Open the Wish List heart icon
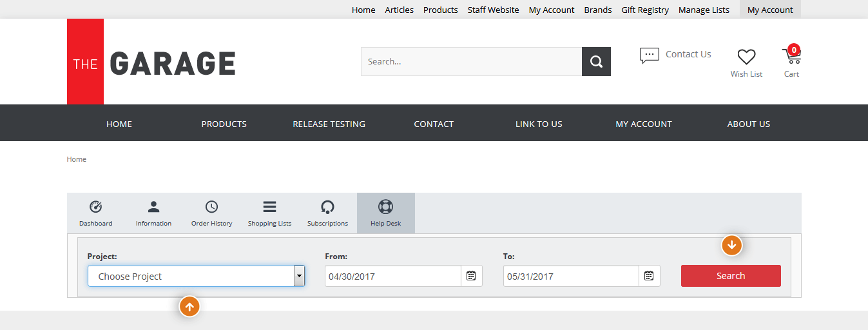Viewport: 868px width, 330px height. [746, 57]
